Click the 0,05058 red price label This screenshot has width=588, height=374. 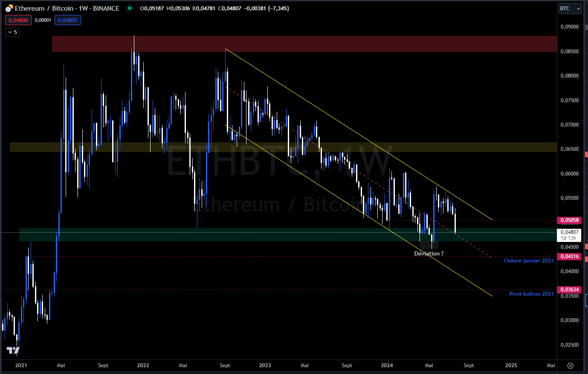tap(569, 221)
